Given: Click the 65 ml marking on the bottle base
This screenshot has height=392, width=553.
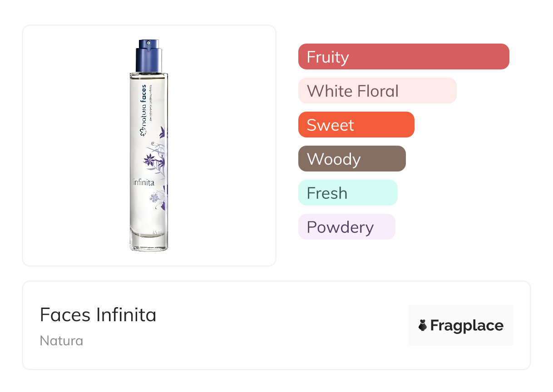Looking at the screenshot, I should [158, 232].
